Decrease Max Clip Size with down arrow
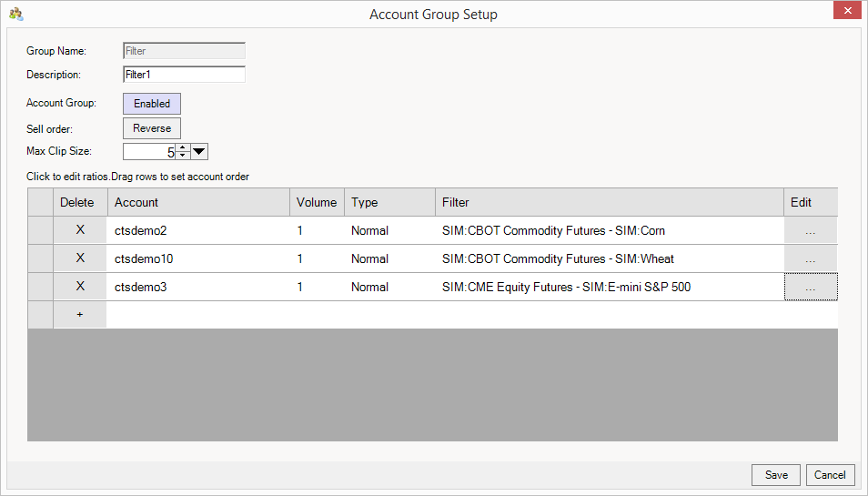This screenshot has width=868, height=496. (x=182, y=156)
